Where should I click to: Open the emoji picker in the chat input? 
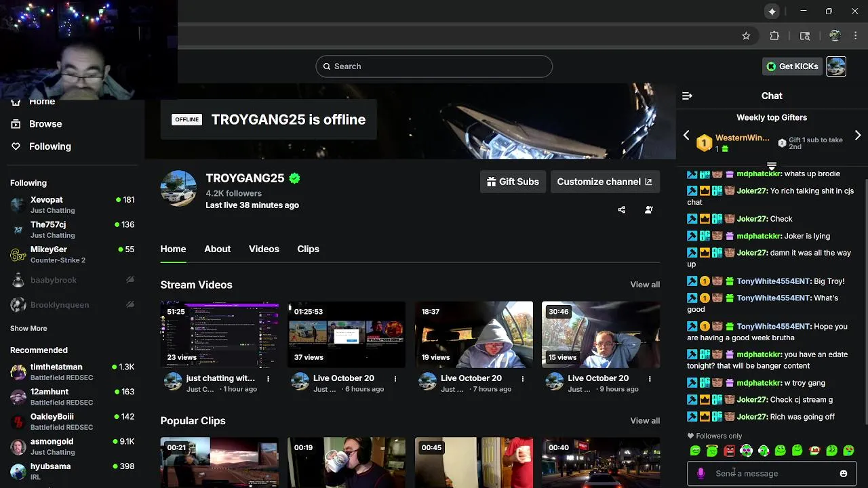pos(844,474)
